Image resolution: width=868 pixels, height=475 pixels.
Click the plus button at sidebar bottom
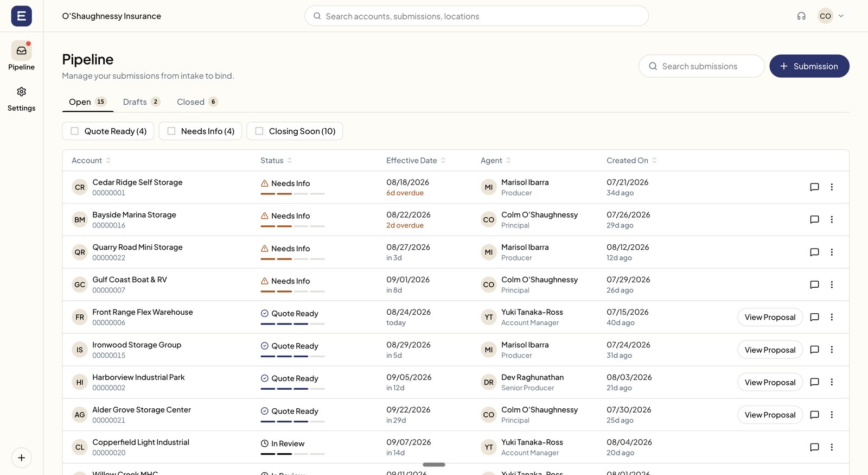click(22, 458)
